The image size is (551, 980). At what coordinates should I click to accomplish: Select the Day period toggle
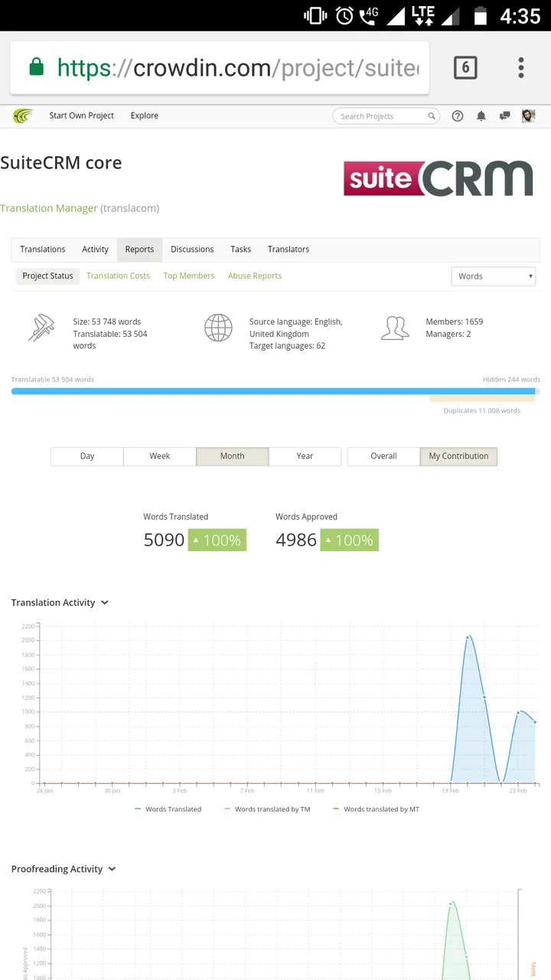pos(87,456)
